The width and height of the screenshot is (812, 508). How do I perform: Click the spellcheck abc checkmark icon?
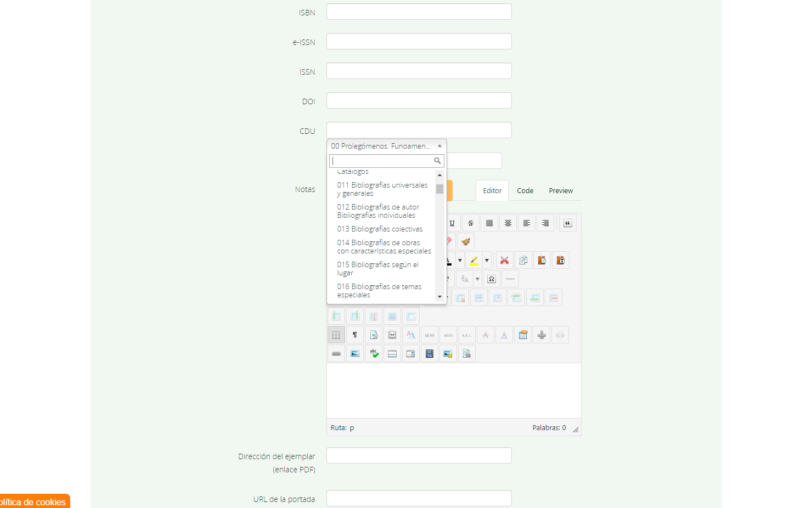(374, 354)
